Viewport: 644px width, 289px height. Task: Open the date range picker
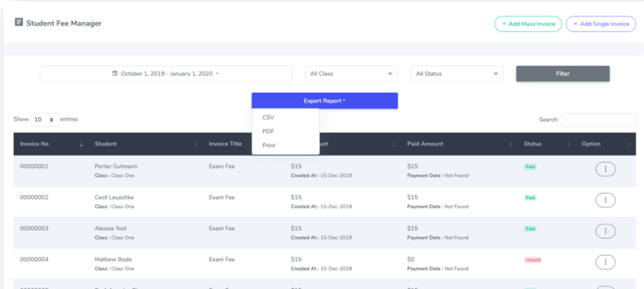[x=166, y=74]
